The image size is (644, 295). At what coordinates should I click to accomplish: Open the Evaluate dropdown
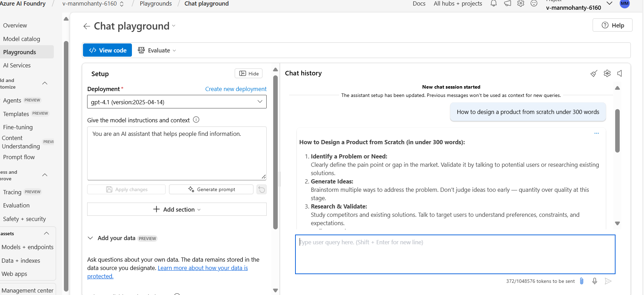pyautogui.click(x=157, y=50)
